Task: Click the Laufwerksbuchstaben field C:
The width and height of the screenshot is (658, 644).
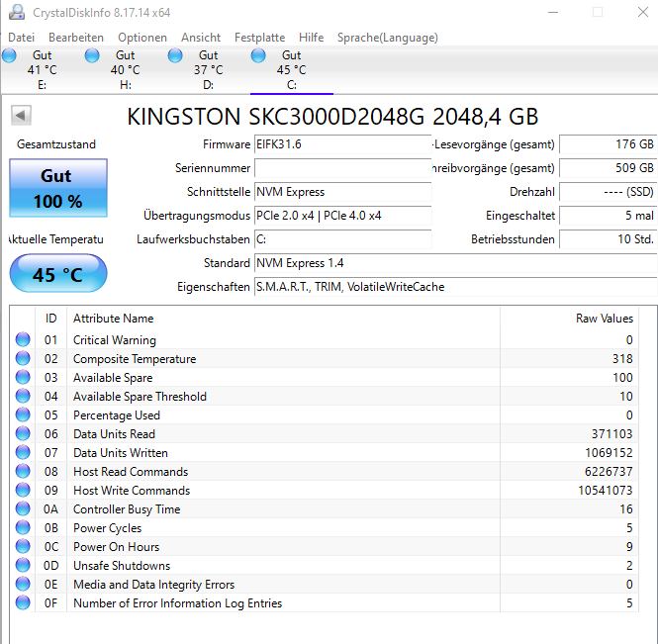Action: pyautogui.click(x=342, y=239)
